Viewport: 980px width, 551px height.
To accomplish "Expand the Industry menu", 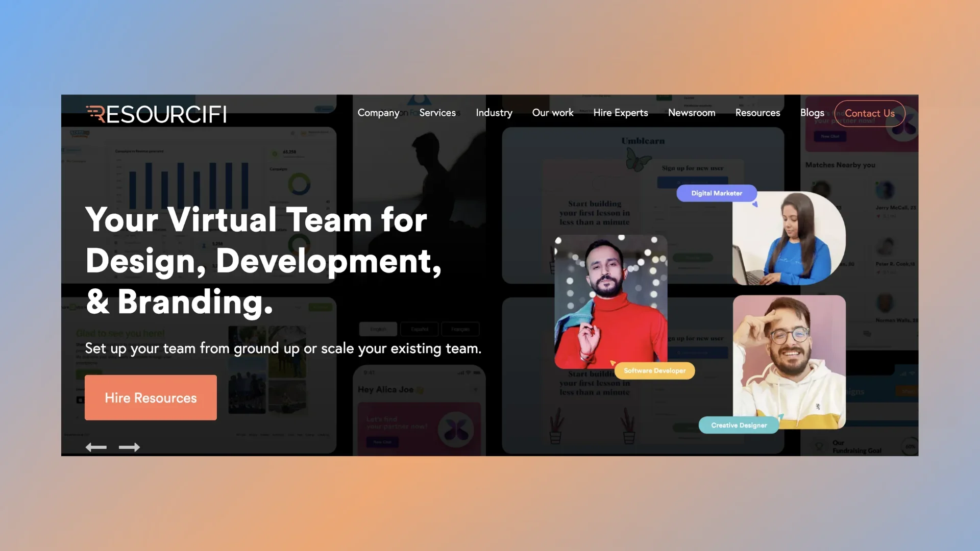I will coord(494,113).
